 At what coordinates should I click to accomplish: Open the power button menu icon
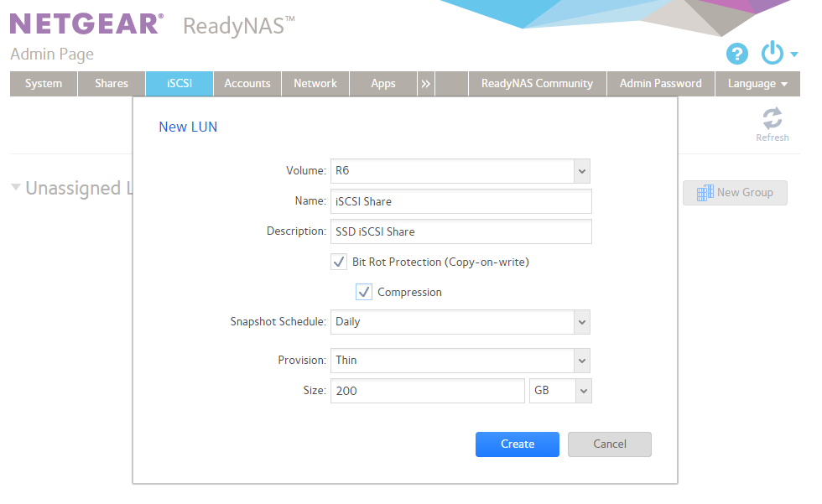click(x=773, y=53)
